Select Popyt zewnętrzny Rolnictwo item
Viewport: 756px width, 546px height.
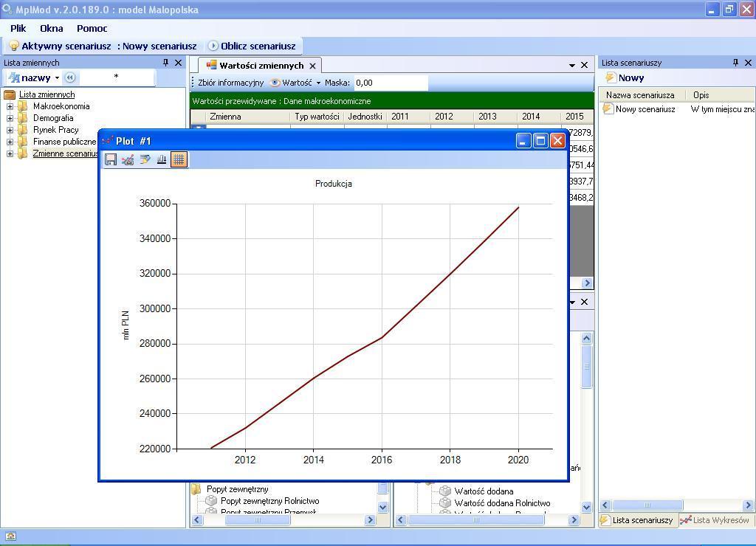pyautogui.click(x=269, y=501)
